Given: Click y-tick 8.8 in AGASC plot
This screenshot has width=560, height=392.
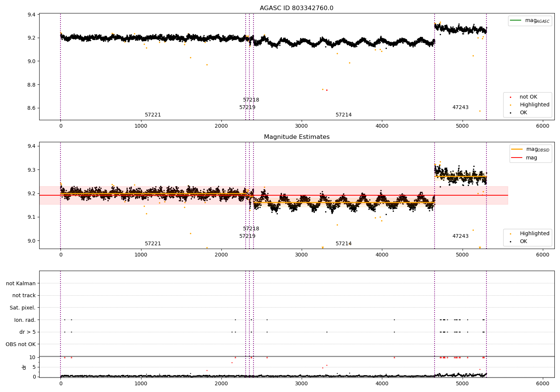Looking at the screenshot, I should pos(32,85).
